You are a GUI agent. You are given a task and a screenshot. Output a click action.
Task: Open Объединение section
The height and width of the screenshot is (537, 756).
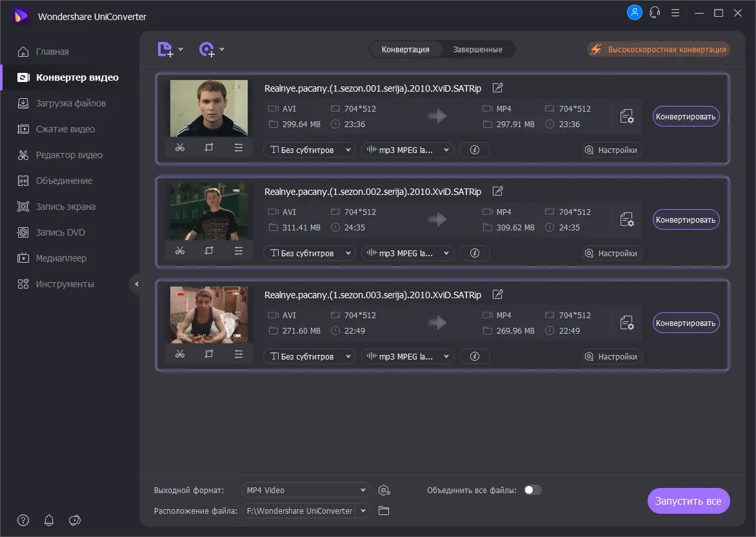click(x=55, y=181)
